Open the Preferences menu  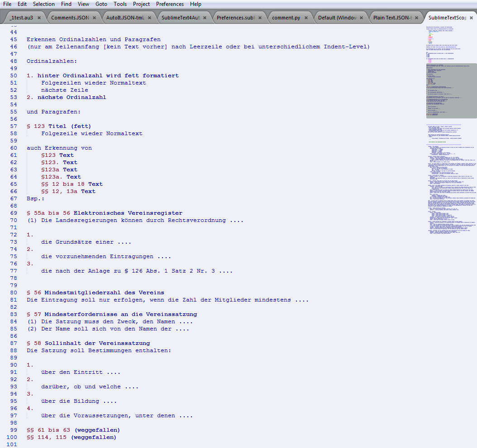pos(170,4)
